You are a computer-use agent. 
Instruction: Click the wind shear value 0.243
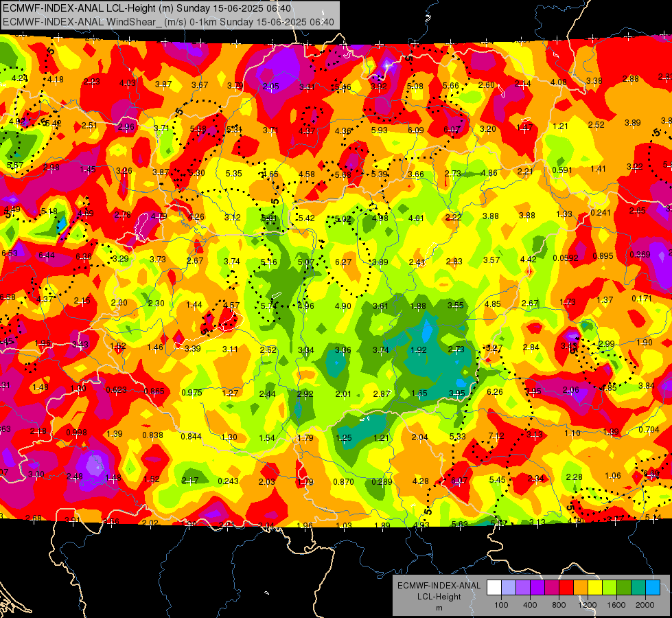[x=228, y=481]
